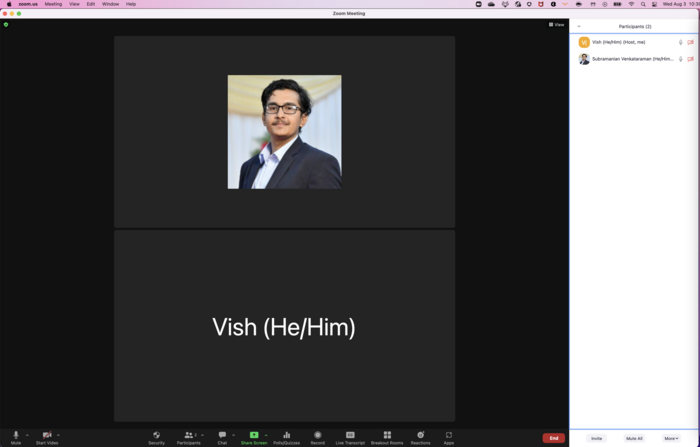Open Polls/Quizzes
This screenshot has height=447, width=700.
click(286, 436)
